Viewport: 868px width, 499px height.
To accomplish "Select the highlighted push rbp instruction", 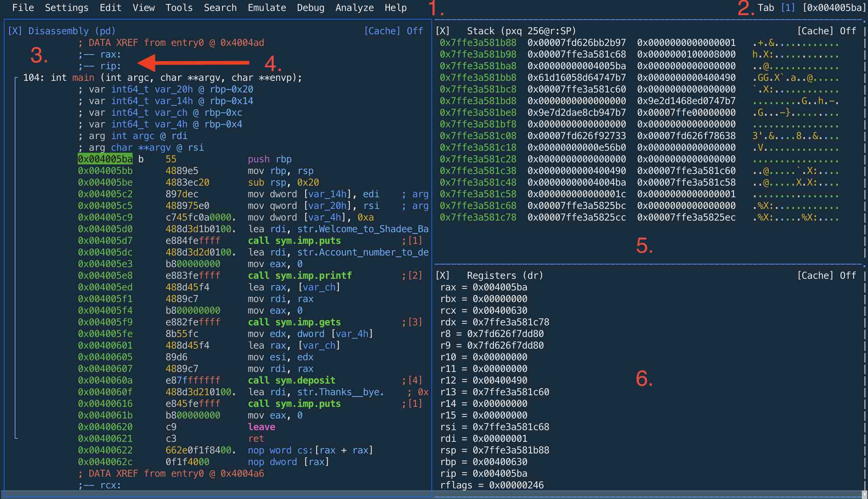I will pyautogui.click(x=269, y=159).
